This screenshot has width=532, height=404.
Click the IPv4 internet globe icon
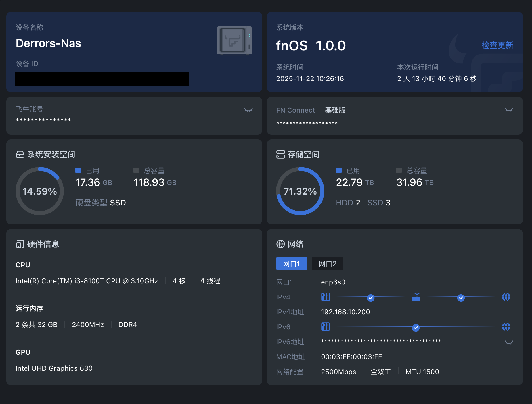[x=506, y=297]
